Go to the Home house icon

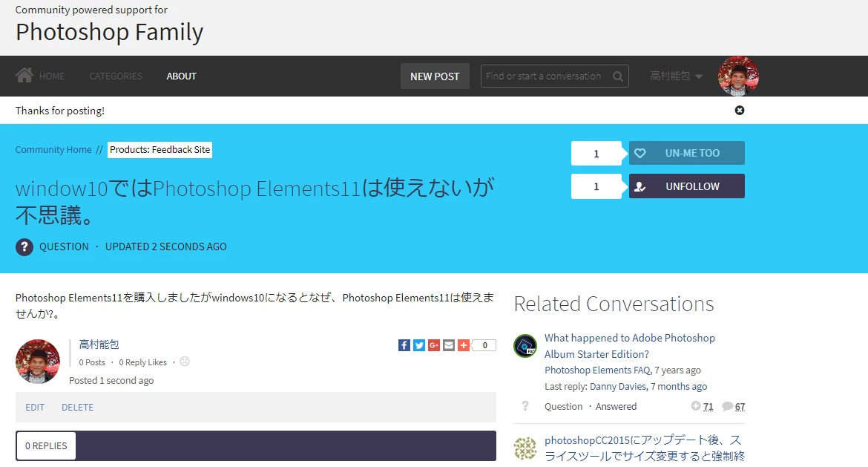click(24, 75)
